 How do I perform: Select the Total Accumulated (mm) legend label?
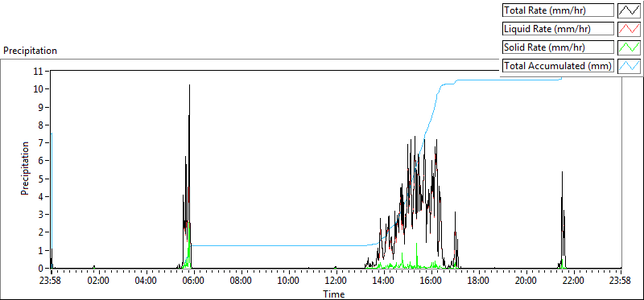[558, 66]
